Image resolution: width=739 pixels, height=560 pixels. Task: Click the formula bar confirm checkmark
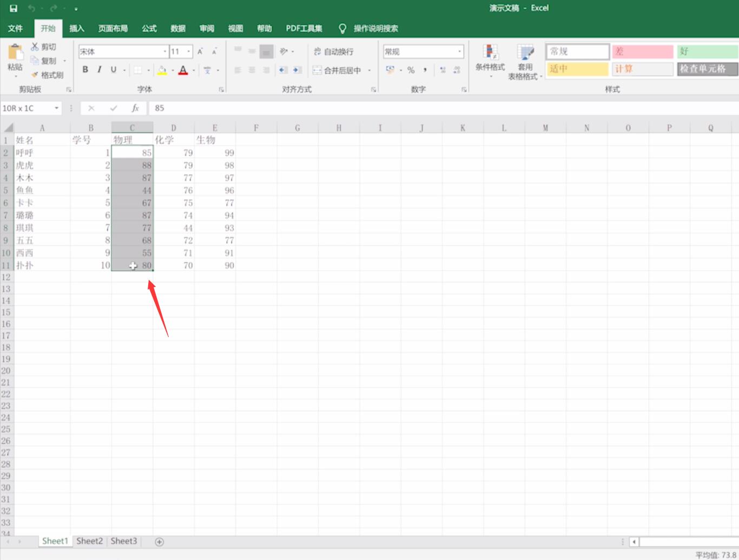(x=114, y=108)
